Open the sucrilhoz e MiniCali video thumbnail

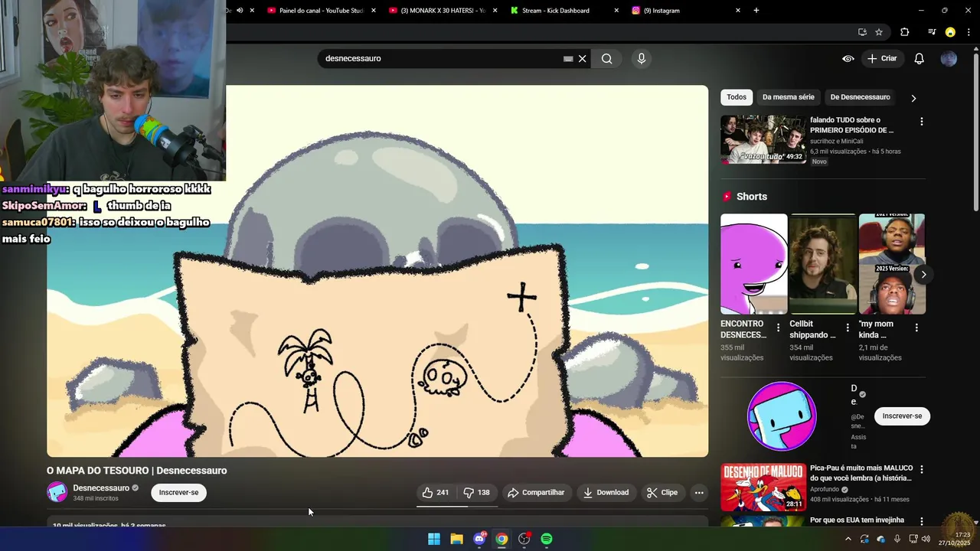point(763,139)
